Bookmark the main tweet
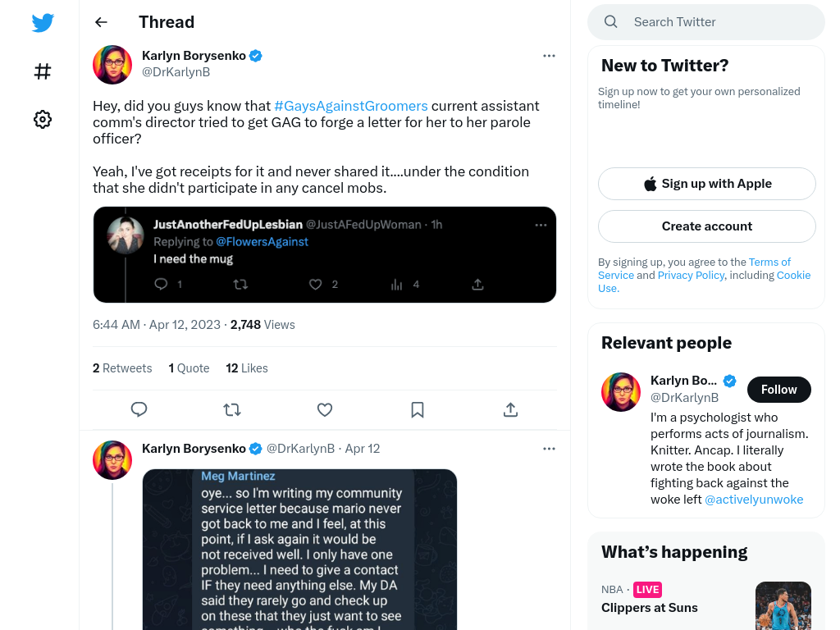 click(x=418, y=410)
